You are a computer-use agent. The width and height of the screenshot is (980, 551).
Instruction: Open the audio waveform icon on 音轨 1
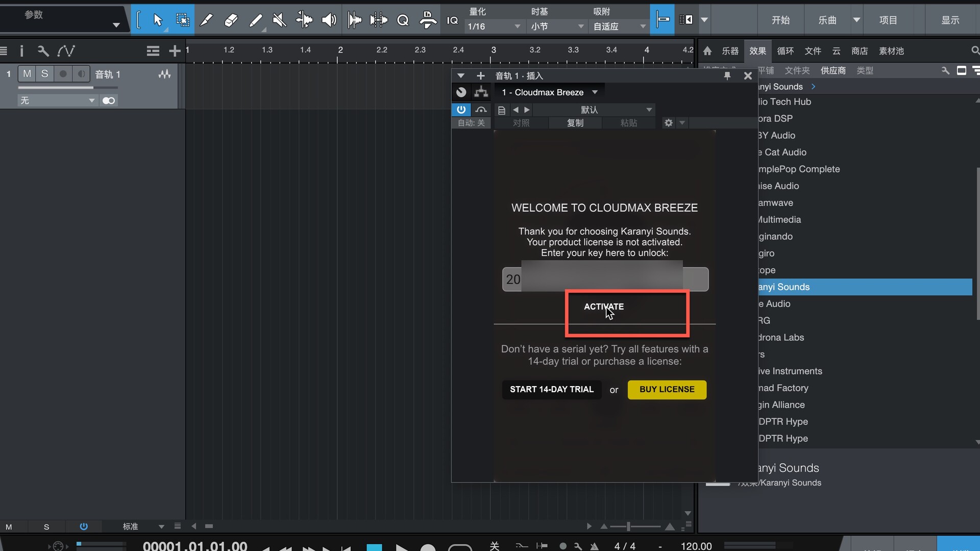(x=164, y=74)
